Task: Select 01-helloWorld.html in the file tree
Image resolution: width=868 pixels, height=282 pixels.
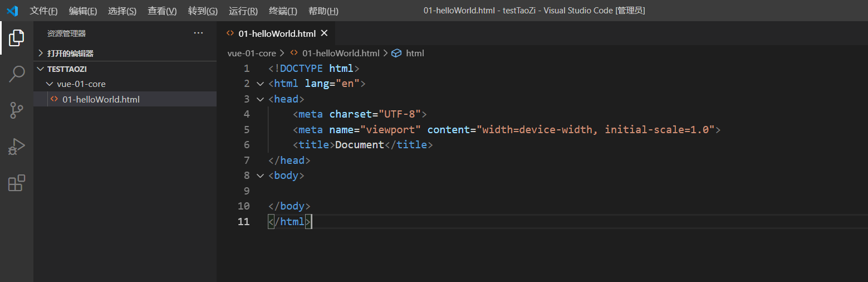Action: click(x=125, y=99)
